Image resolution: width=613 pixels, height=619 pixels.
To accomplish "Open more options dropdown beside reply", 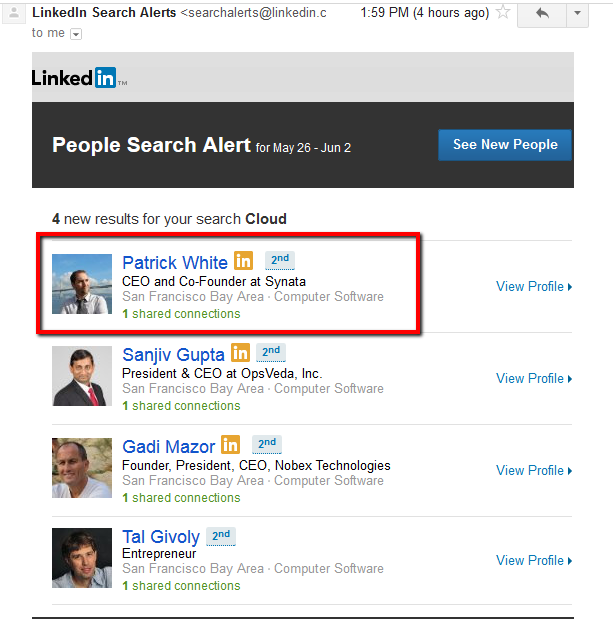I will tap(577, 14).
